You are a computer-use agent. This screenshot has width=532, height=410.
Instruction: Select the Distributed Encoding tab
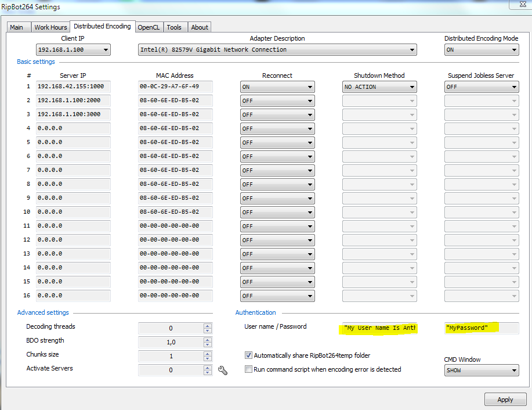click(x=102, y=26)
